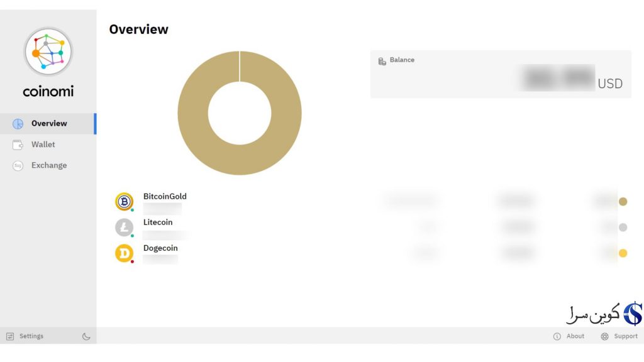
Task: Click the About info icon
Action: click(557, 337)
